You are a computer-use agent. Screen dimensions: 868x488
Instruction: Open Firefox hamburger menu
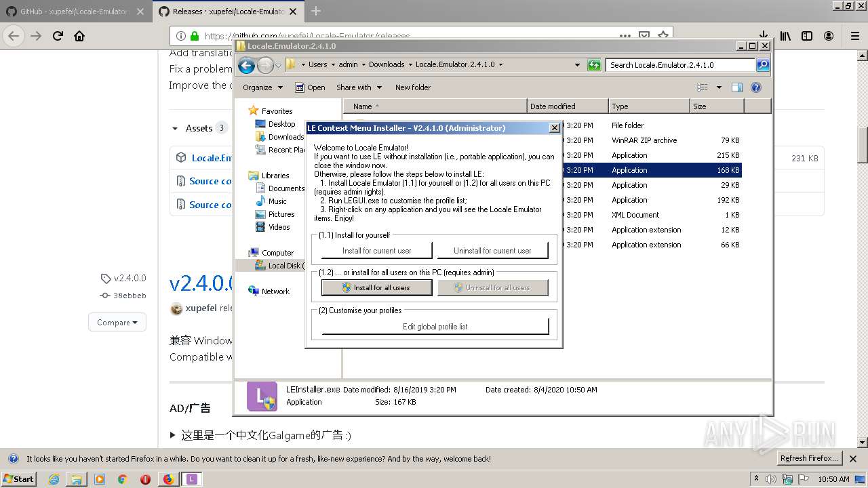855,36
